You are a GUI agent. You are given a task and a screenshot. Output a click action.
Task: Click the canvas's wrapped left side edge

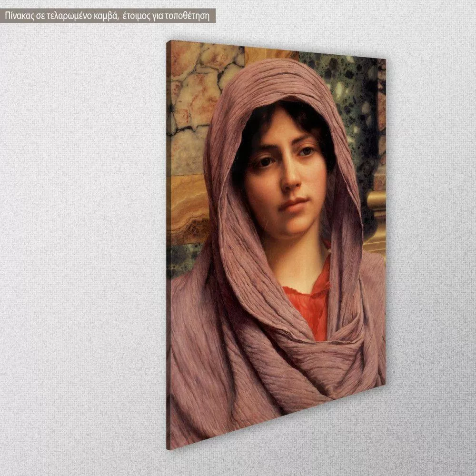(169, 238)
